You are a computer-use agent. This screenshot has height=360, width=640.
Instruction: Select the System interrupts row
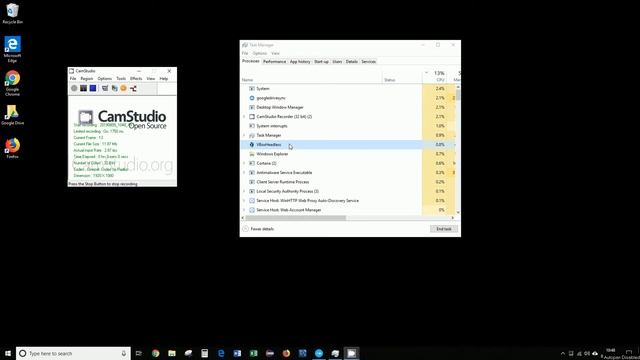pyautogui.click(x=347, y=126)
